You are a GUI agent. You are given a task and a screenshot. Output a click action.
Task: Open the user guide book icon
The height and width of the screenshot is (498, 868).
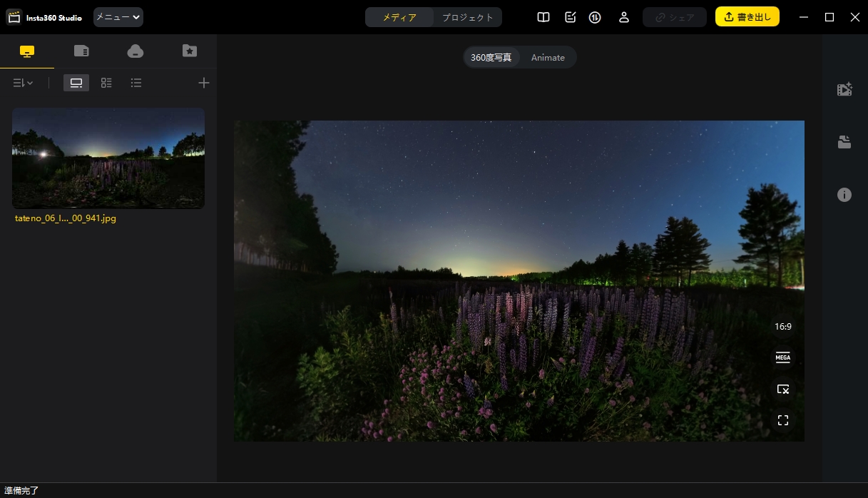tap(543, 16)
